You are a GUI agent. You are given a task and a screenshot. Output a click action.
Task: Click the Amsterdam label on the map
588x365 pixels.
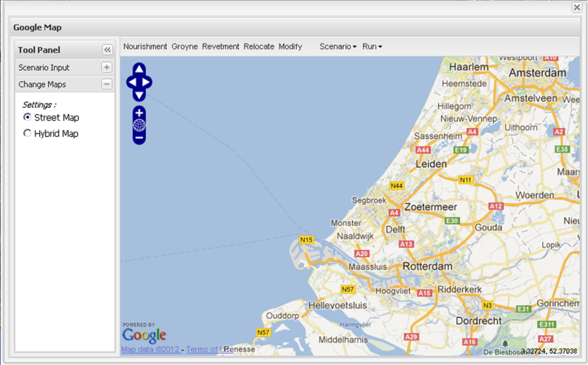point(538,73)
